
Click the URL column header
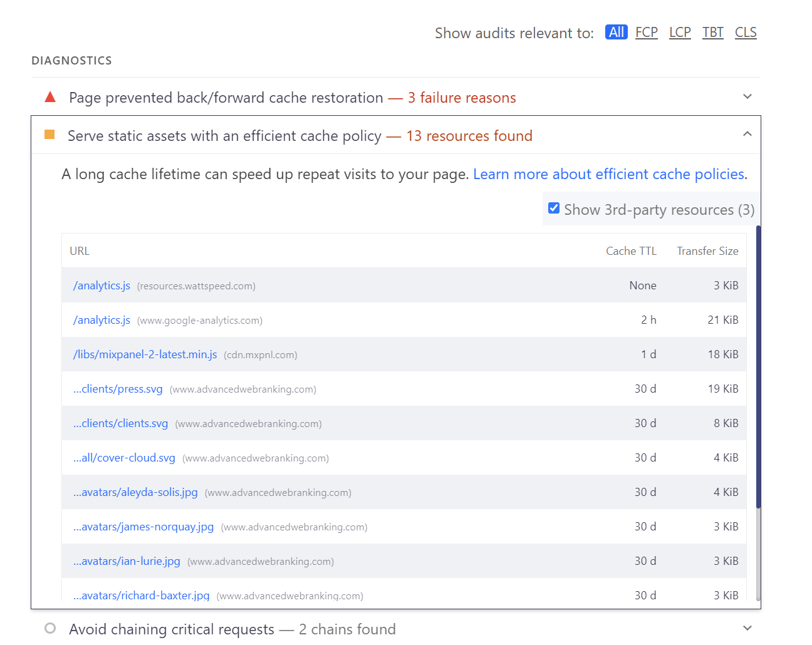coord(80,251)
